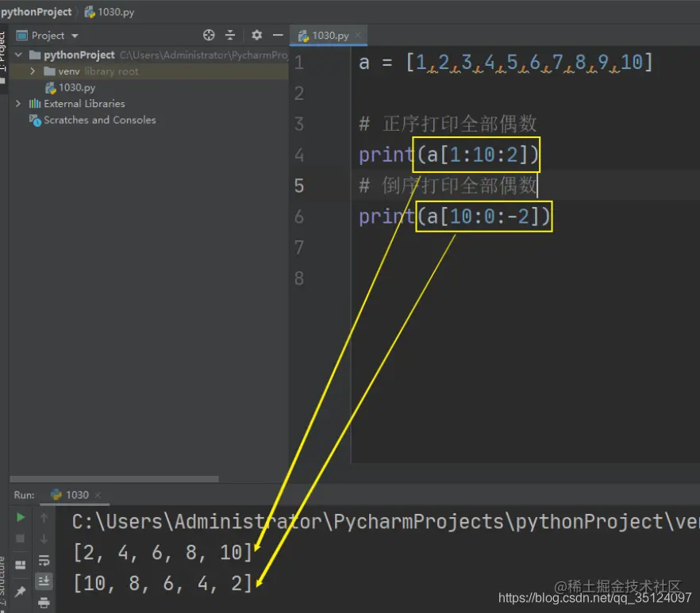Pin the run tab with pin icon
700x613 pixels.
(x=20, y=592)
